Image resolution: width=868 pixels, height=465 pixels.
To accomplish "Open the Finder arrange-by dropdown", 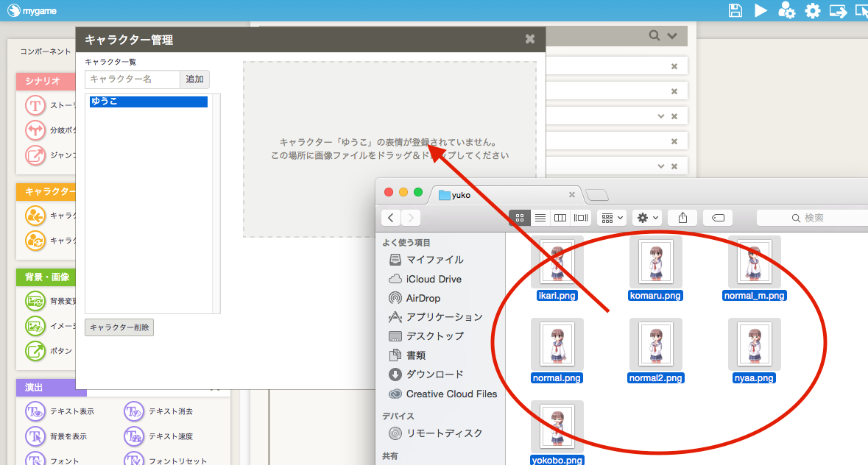I will [x=612, y=218].
